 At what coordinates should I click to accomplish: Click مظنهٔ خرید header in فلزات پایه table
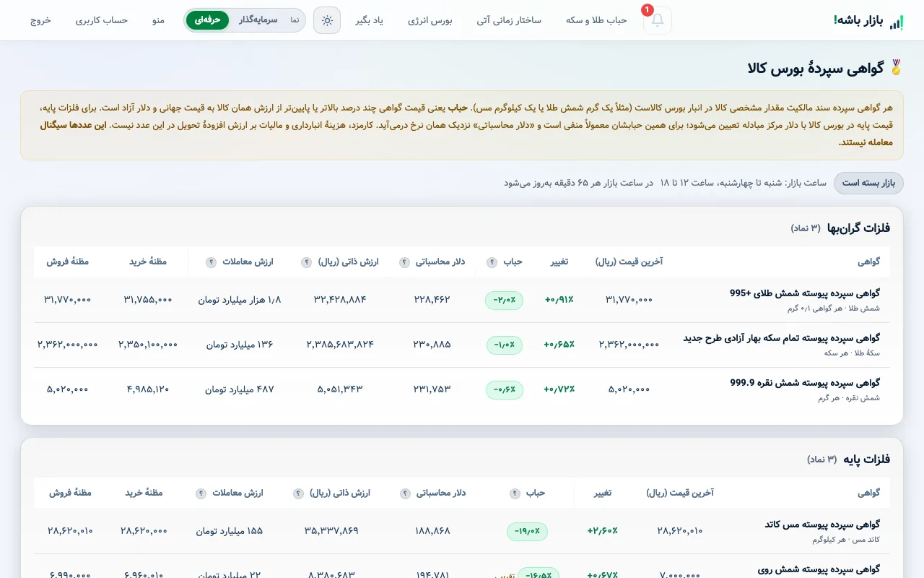tap(144, 493)
